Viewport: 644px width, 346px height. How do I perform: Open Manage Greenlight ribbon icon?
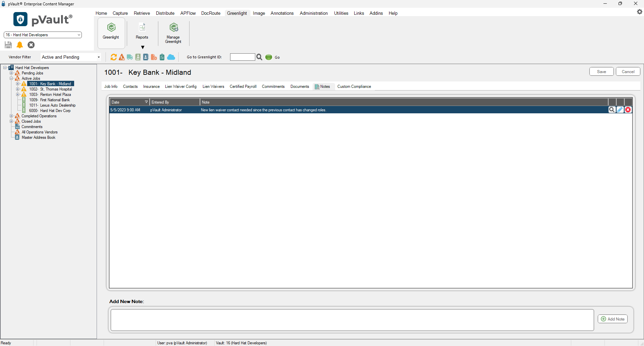174,27
